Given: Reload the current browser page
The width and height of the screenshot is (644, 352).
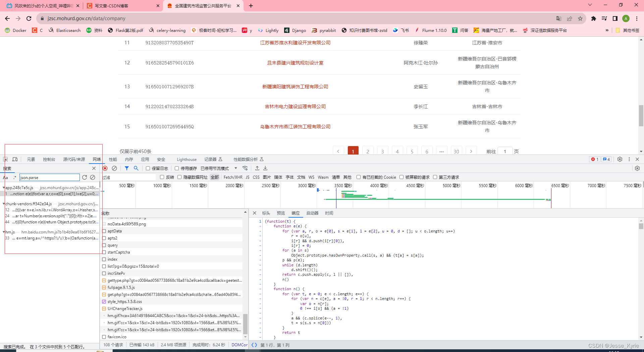Looking at the screenshot, I should [x=29, y=18].
